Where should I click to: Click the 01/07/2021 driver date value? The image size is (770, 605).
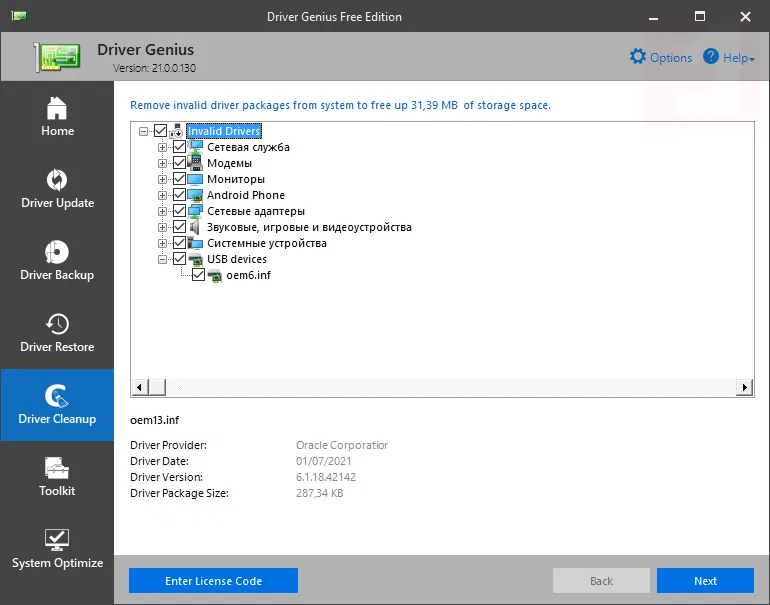point(324,461)
